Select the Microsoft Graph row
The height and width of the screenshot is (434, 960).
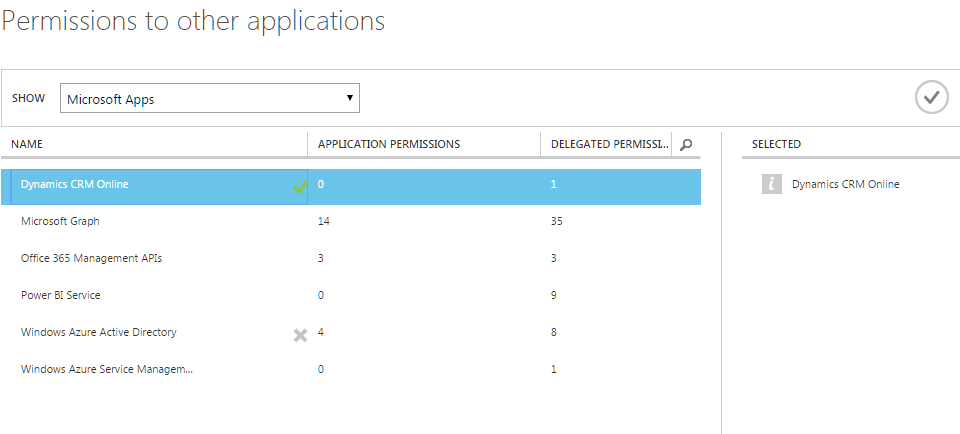coord(351,222)
